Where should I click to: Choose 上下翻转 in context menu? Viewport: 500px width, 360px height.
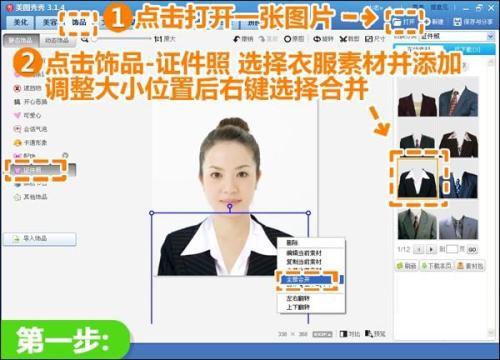point(298,307)
